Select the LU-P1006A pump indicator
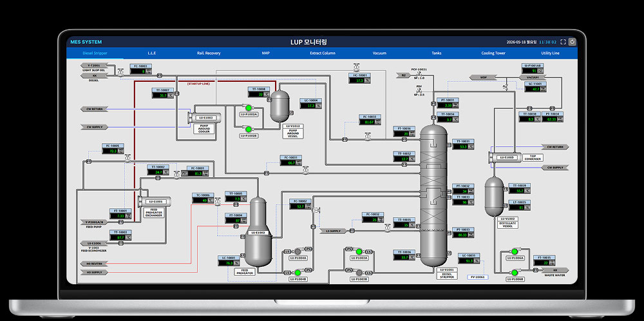This screenshot has height=321, width=644. tap(514, 251)
